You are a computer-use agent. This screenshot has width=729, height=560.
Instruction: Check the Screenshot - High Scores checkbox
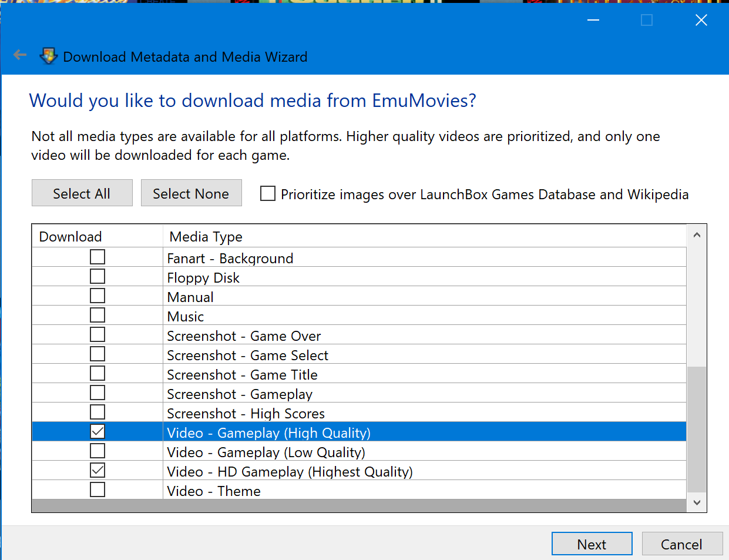pos(98,413)
